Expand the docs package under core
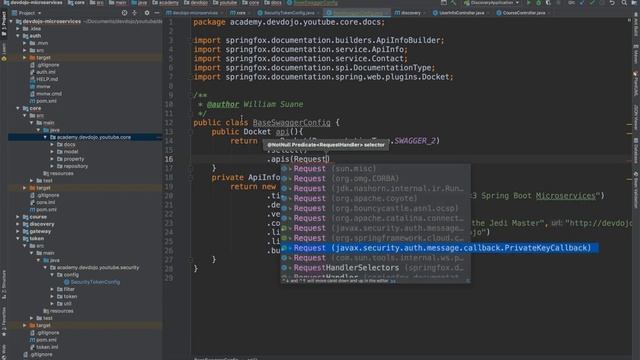The image size is (640, 360). tap(52, 144)
